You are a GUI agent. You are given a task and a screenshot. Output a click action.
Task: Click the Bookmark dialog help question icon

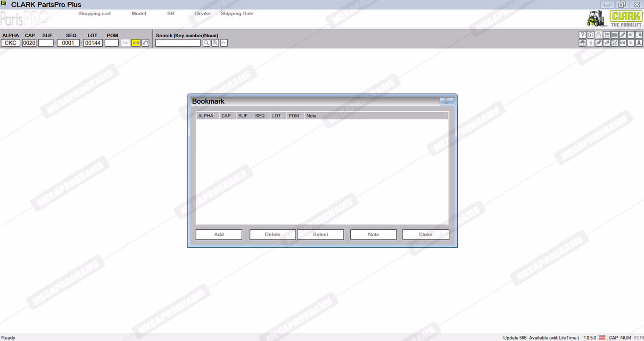click(x=446, y=101)
